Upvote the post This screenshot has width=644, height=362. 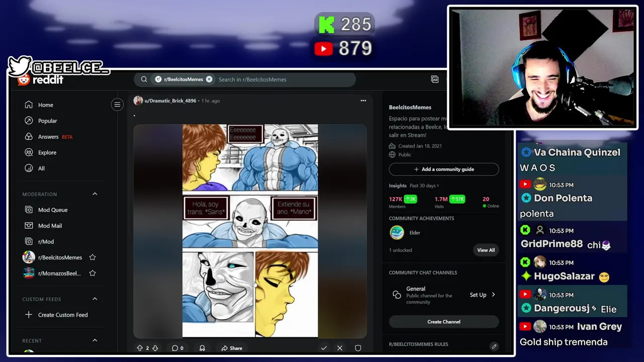point(140,348)
